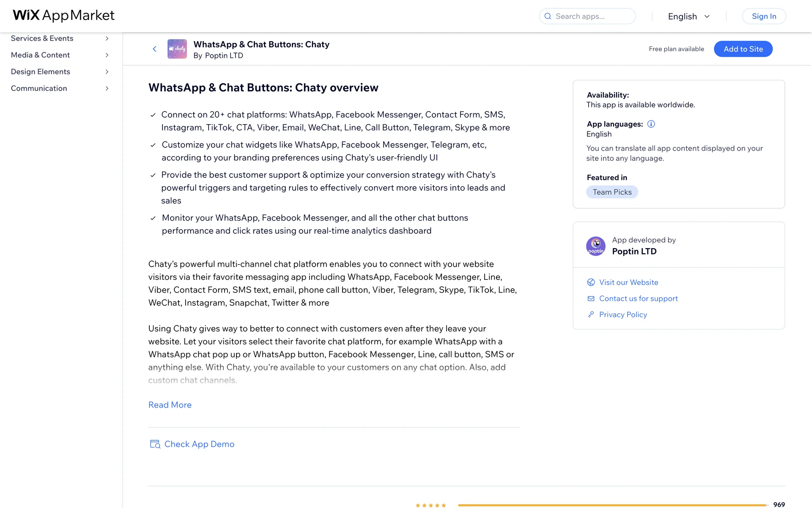Click the App languages info icon
Image resolution: width=812 pixels, height=508 pixels.
pyautogui.click(x=651, y=124)
